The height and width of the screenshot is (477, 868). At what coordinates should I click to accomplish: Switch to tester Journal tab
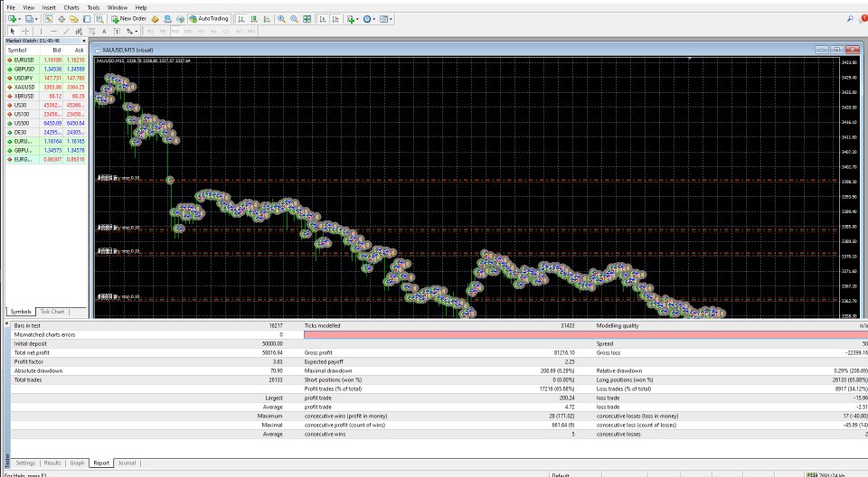coord(127,463)
